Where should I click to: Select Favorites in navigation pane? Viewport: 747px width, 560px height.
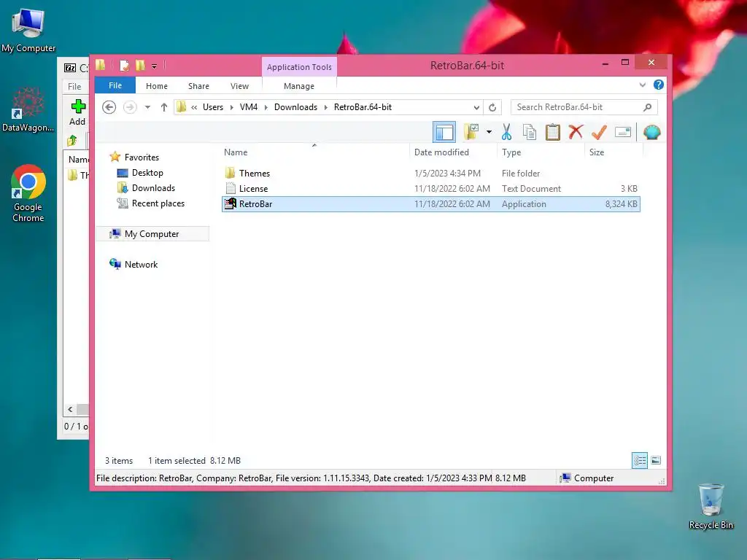pyautogui.click(x=142, y=157)
